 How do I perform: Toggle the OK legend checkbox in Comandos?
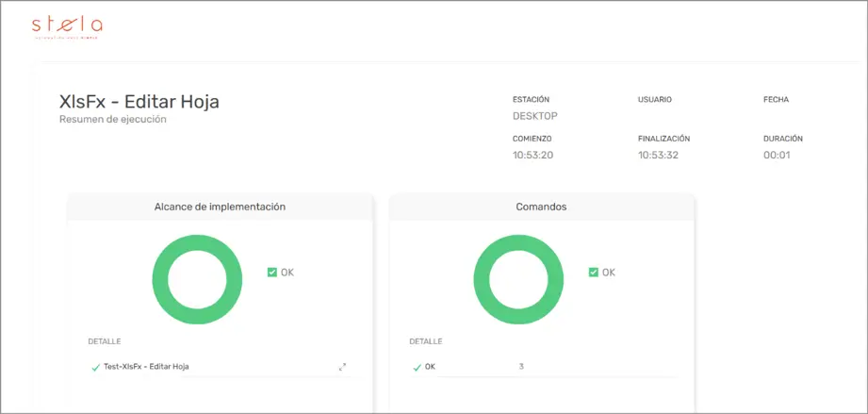(x=594, y=273)
